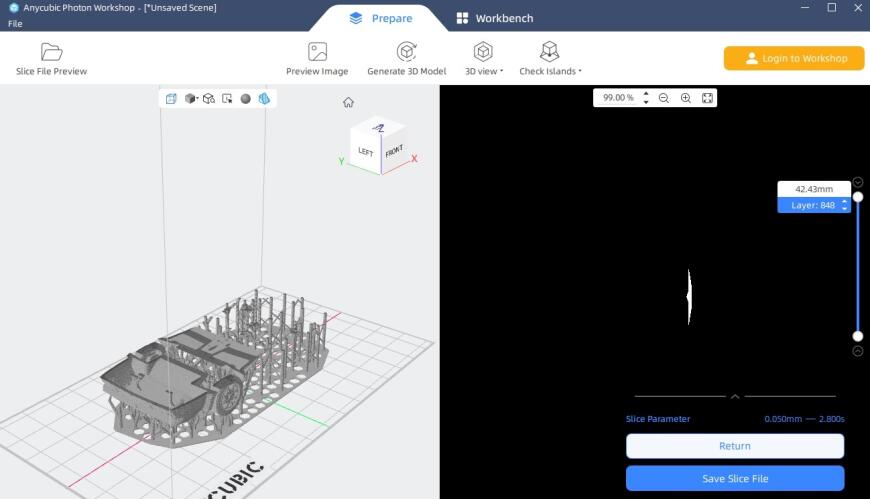Viewport: 870px width, 499px height.
Task: Click top handle of layer slider
Action: point(858,197)
